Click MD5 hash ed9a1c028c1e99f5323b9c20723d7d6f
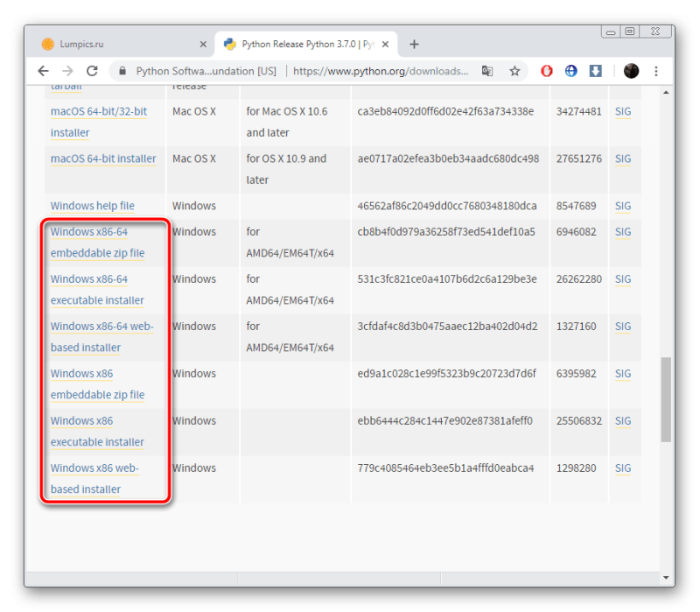The height and width of the screenshot is (612, 700). pos(446,374)
